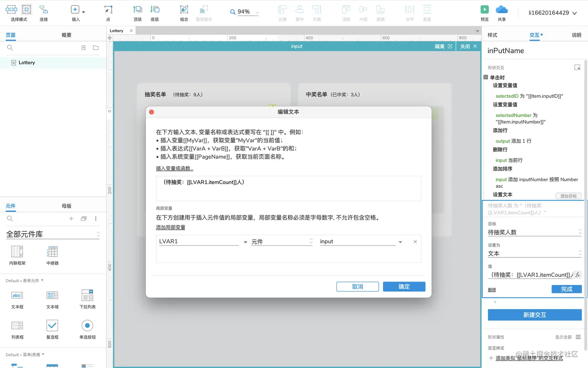This screenshot has width=588, height=368.
Task: Click 完成 done button
Action: point(567,289)
